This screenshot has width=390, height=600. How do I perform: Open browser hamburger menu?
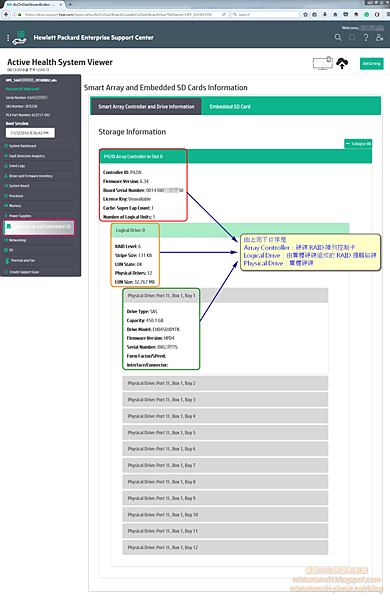click(387, 15)
